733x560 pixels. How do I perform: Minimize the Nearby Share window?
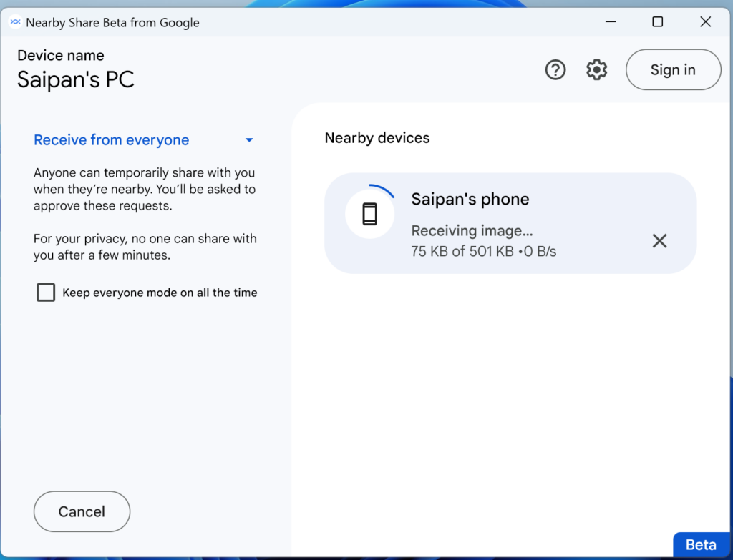[609, 22]
